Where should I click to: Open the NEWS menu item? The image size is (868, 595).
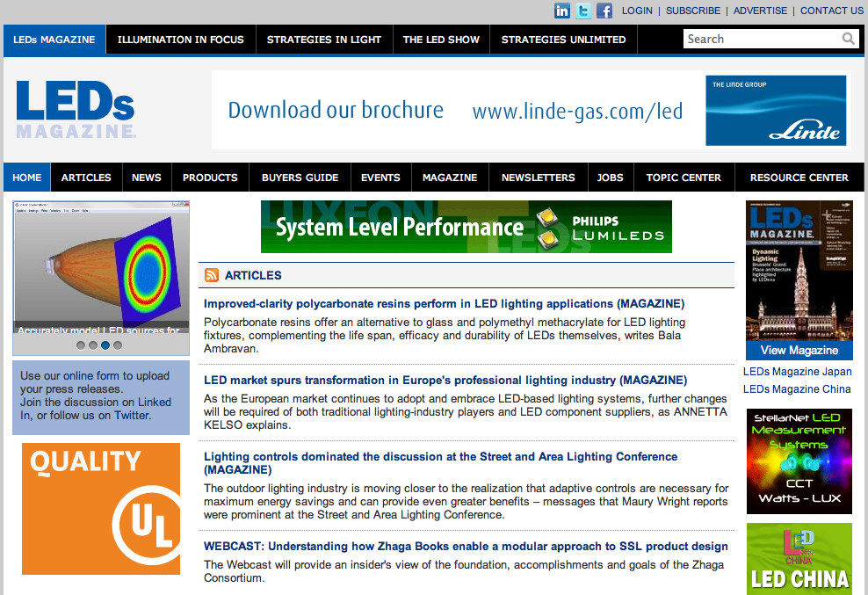(147, 178)
